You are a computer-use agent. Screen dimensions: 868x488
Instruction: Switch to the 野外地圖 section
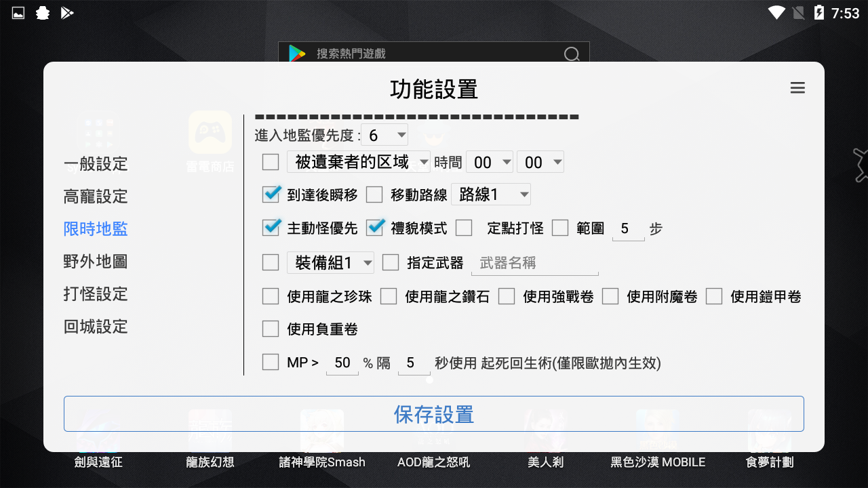tap(95, 262)
